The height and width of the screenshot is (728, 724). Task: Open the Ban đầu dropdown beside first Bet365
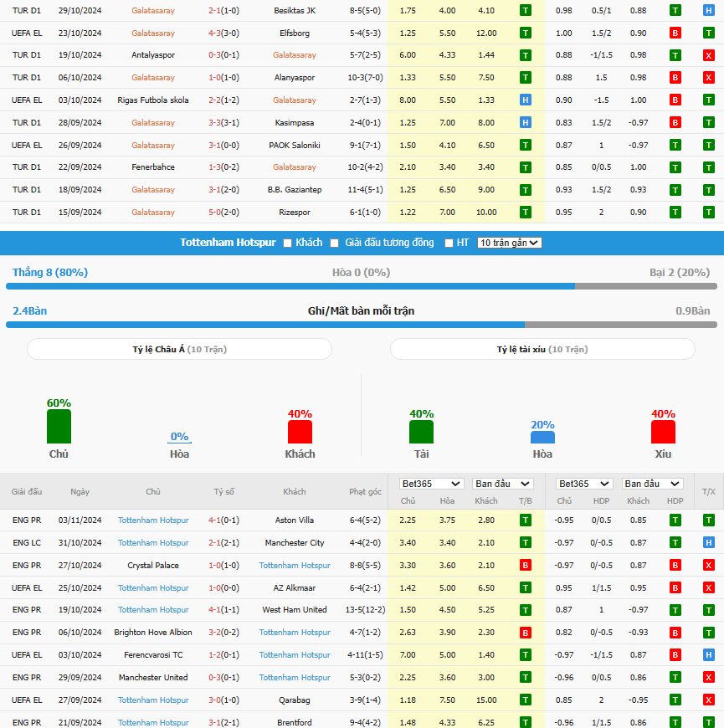click(502, 484)
